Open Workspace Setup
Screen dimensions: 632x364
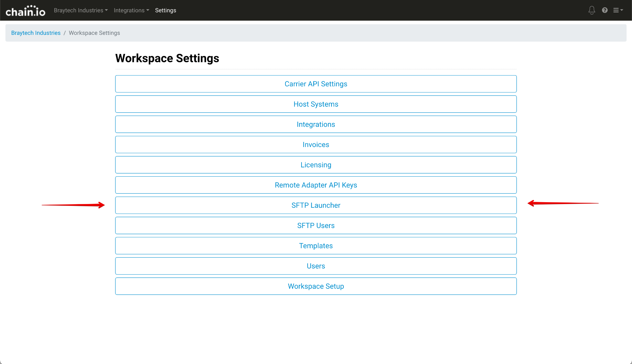coord(316,286)
